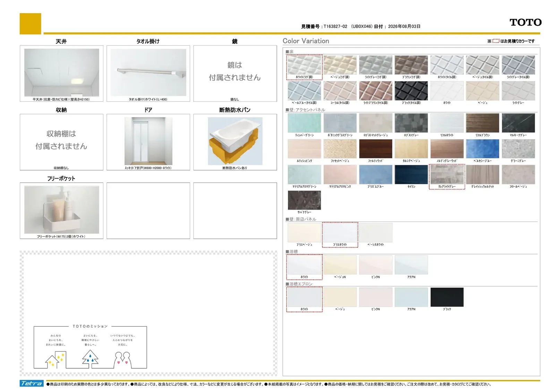The height and width of the screenshot is (392, 555).
Task: Select the アクアN swatch under 浴槽
Action: 411,265
